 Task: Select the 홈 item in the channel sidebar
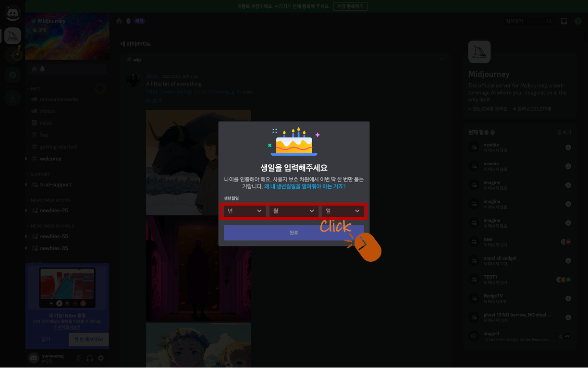[x=67, y=69]
